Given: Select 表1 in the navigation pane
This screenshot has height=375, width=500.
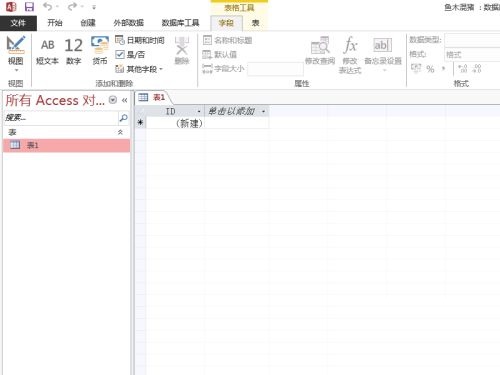Looking at the screenshot, I should tap(67, 145).
